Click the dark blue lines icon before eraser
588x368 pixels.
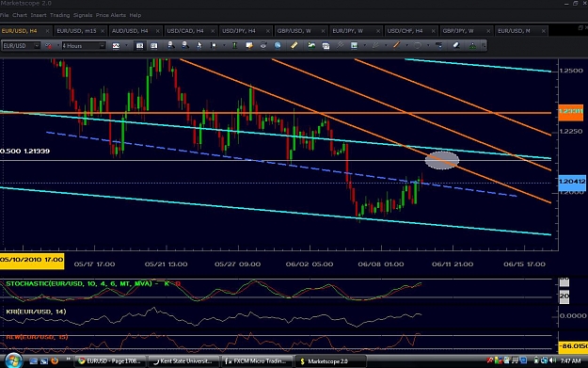pos(438,45)
